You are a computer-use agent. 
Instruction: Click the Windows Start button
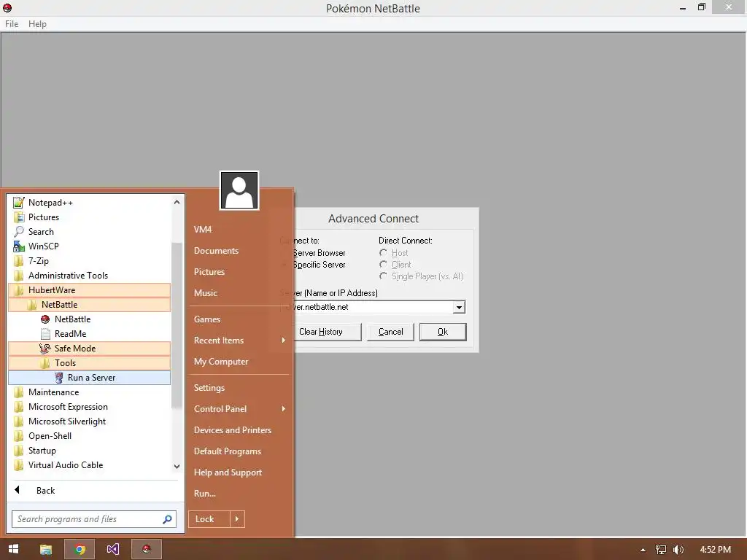13,549
